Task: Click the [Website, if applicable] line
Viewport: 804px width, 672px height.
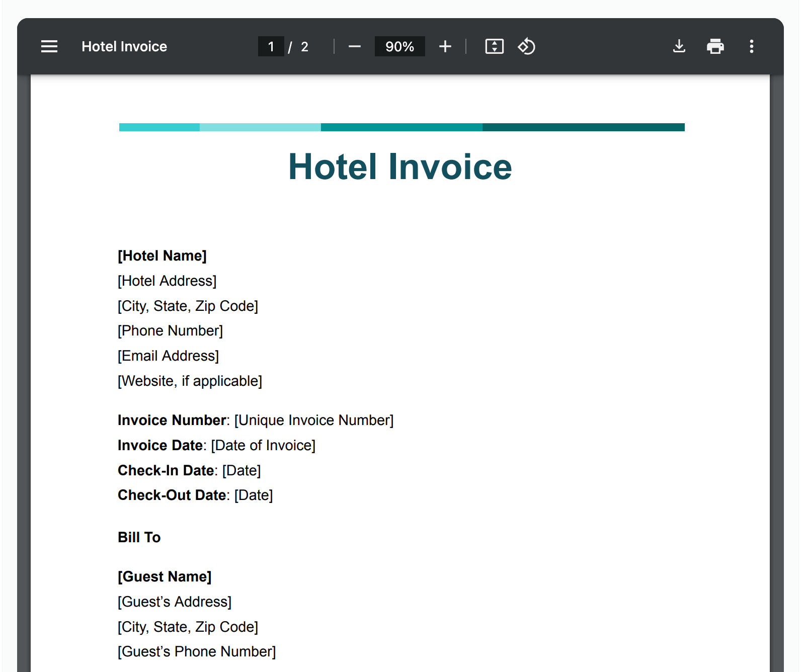Action: [190, 381]
